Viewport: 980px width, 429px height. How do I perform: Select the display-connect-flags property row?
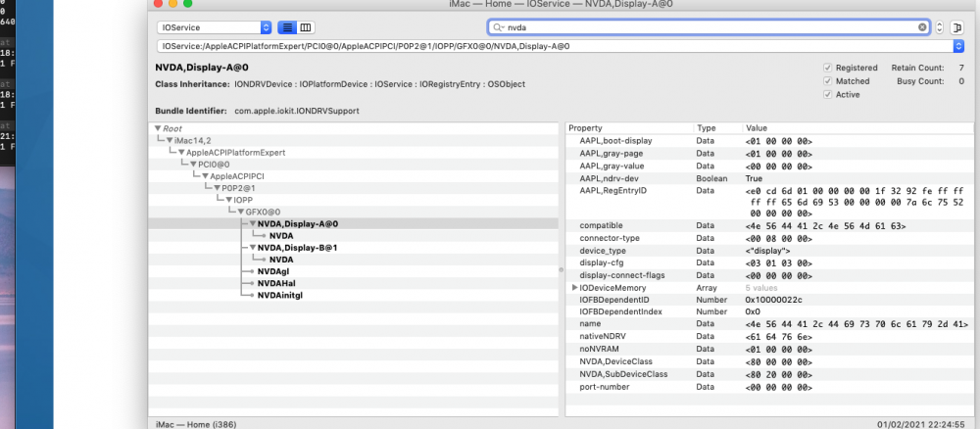tap(769, 275)
